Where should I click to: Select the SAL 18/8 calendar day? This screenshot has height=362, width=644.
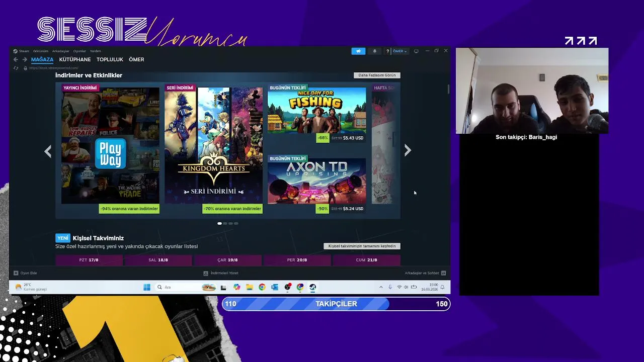click(158, 260)
